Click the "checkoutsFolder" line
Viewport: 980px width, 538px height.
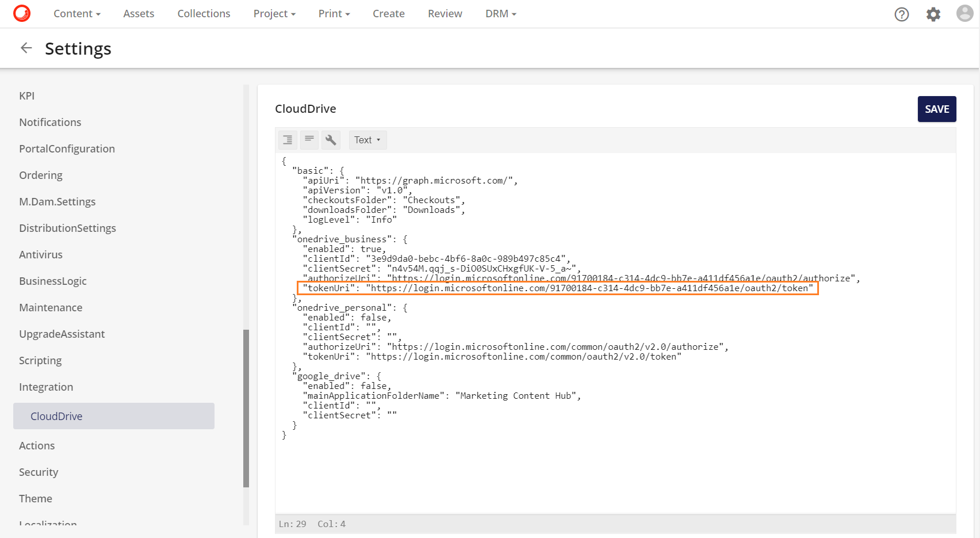[384, 200]
